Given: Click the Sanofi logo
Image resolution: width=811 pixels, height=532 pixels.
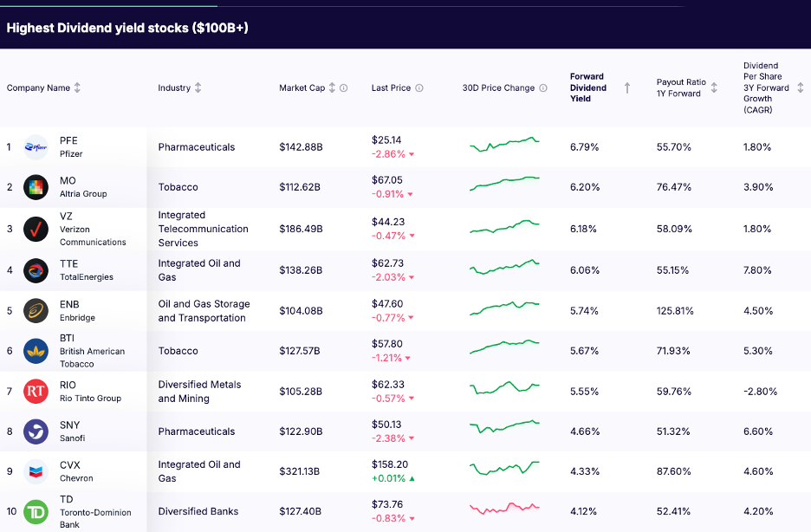Looking at the screenshot, I should point(36,431).
